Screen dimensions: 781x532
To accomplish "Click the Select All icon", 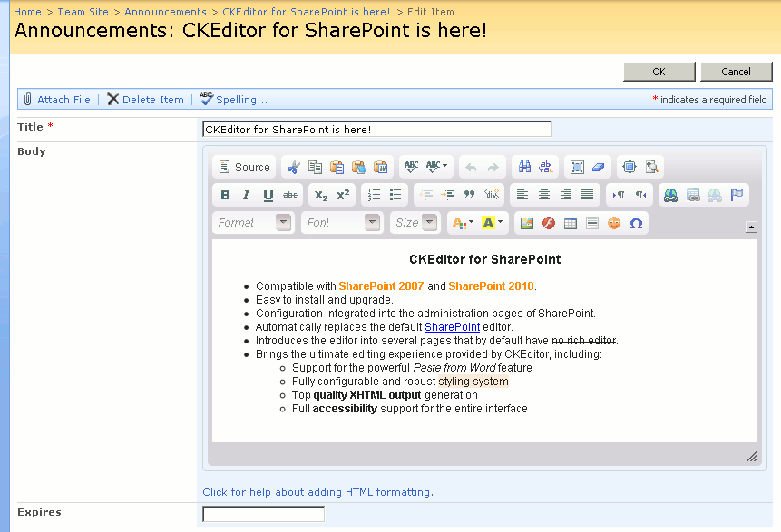I will pos(577,168).
